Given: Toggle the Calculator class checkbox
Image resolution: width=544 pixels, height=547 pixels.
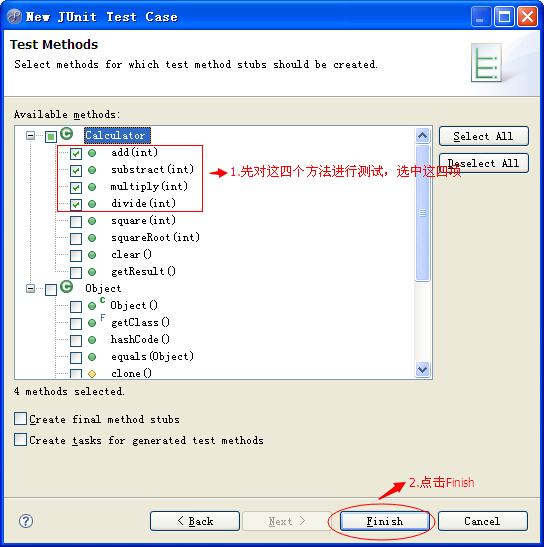Looking at the screenshot, I should pos(51,136).
